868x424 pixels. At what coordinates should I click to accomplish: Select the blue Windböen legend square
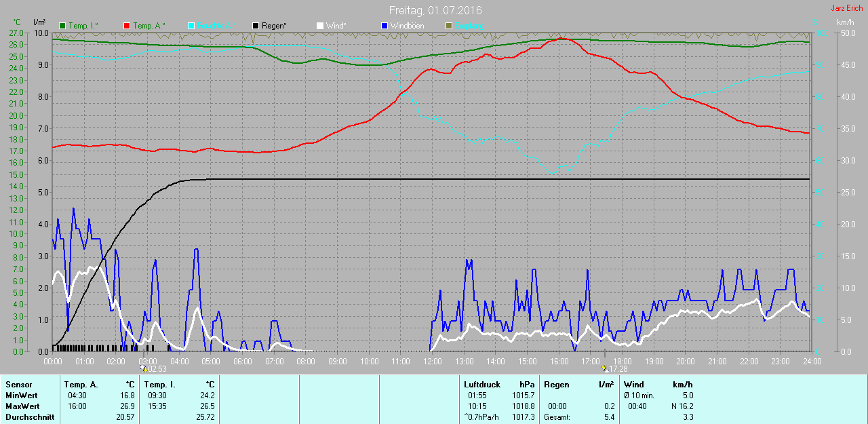[384, 26]
